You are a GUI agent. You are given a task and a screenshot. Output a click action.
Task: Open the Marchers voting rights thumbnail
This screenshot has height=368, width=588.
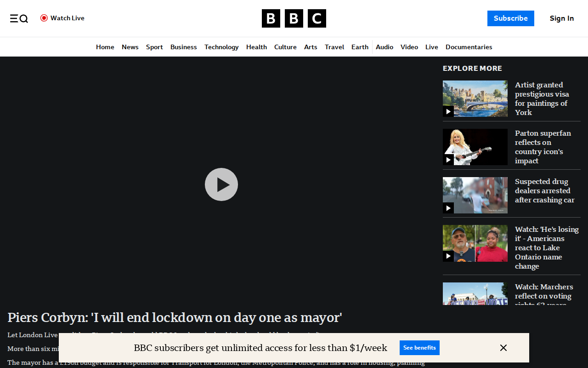475,293
